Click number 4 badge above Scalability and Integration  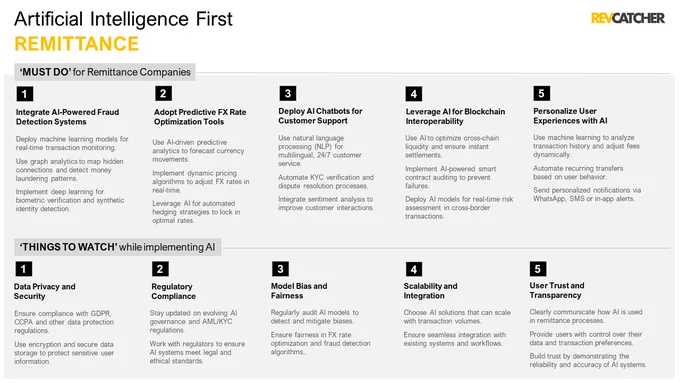click(414, 269)
